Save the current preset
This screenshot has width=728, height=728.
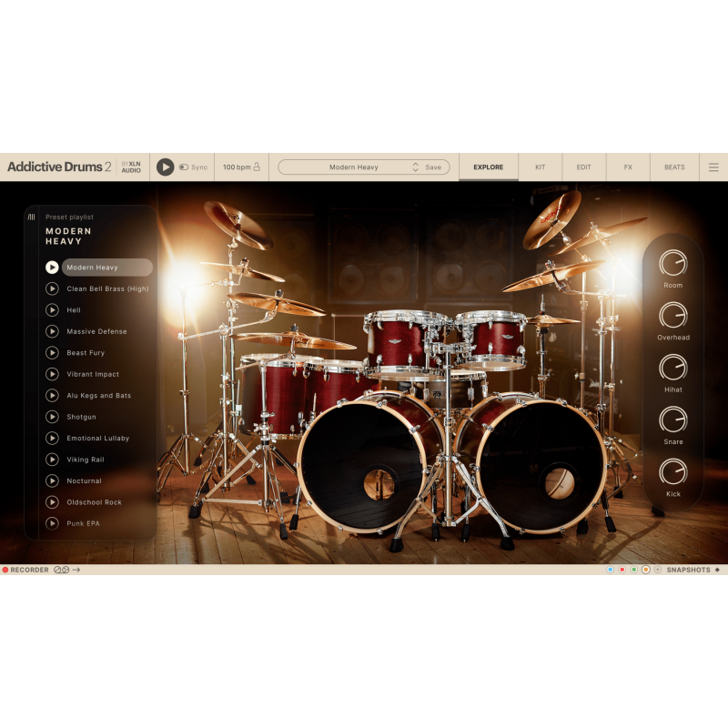pos(432,167)
